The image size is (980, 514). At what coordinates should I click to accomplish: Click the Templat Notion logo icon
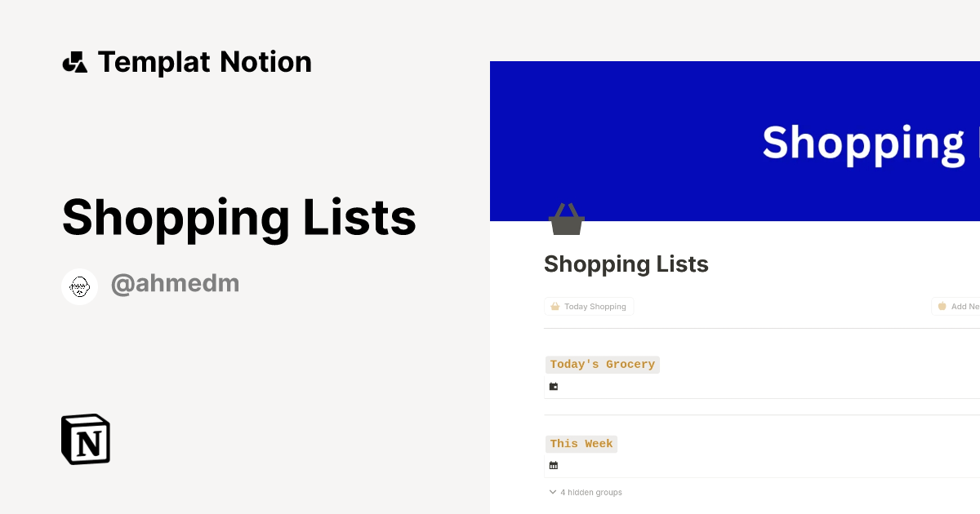pyautogui.click(x=75, y=61)
